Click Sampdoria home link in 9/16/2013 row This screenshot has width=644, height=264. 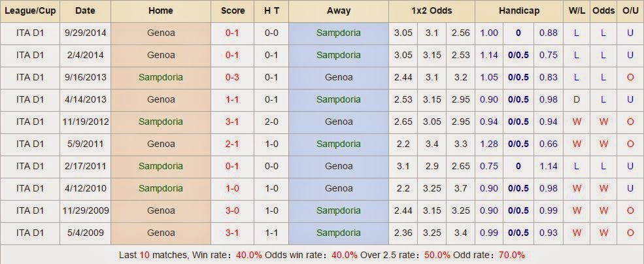[161, 77]
